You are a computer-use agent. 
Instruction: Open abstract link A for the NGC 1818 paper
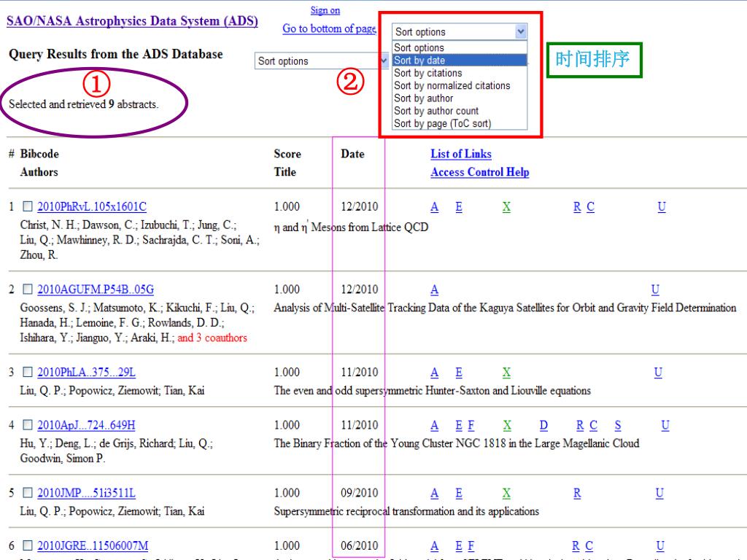click(x=435, y=425)
